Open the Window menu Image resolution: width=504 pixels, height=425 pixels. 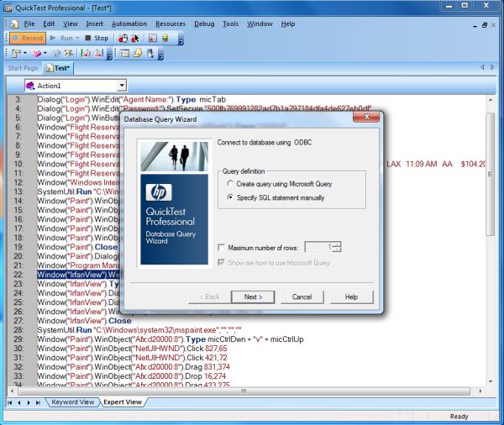click(x=260, y=24)
